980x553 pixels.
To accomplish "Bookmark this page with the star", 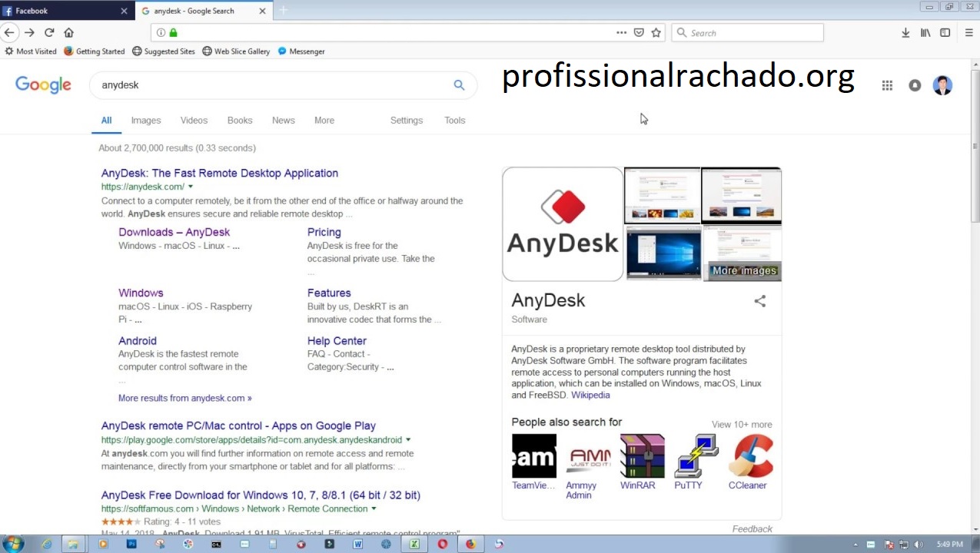I will click(x=656, y=32).
